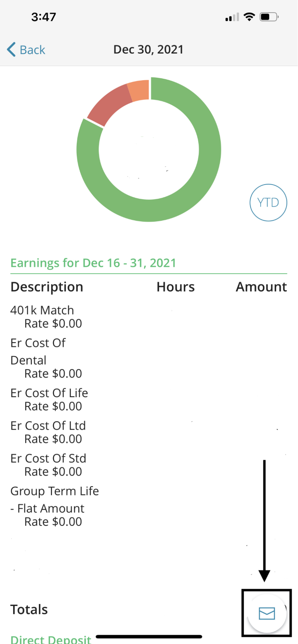Go Back to previous screen

click(x=26, y=50)
